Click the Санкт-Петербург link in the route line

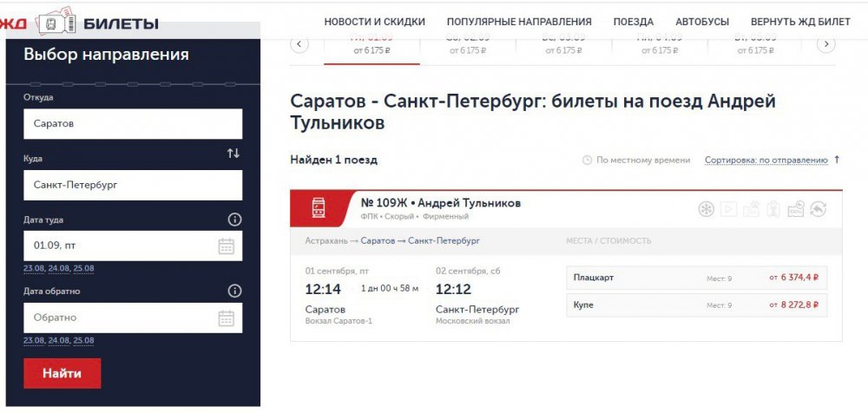coord(444,241)
